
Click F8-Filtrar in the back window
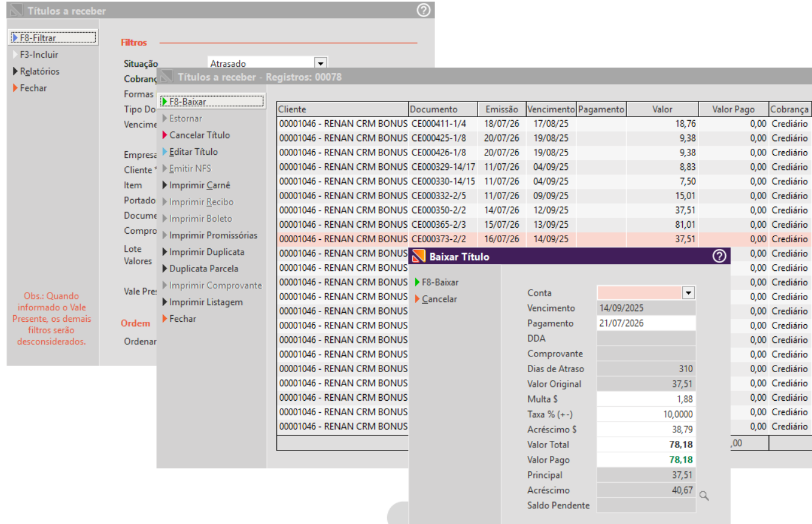53,38
